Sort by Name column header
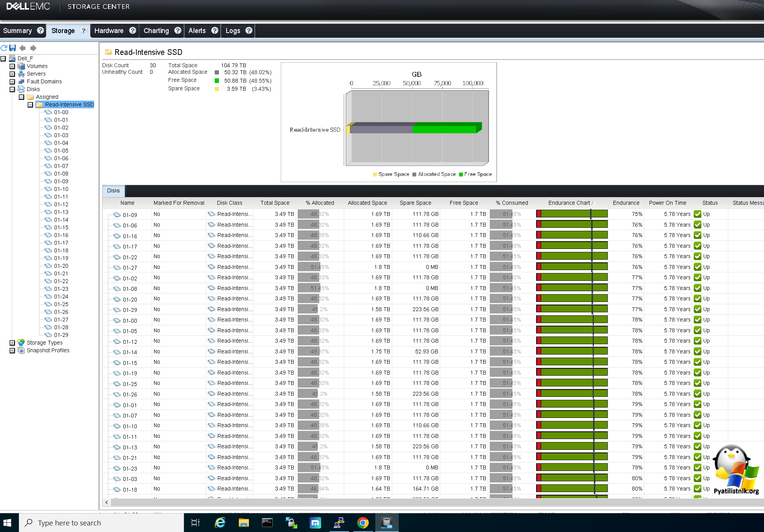The image size is (764, 532). pos(127,203)
